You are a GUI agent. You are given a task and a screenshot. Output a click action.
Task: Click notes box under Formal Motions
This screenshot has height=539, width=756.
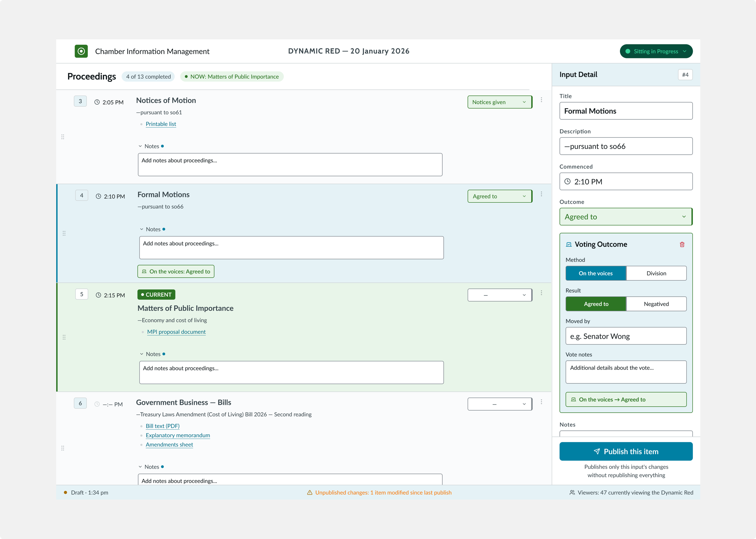[291, 247]
